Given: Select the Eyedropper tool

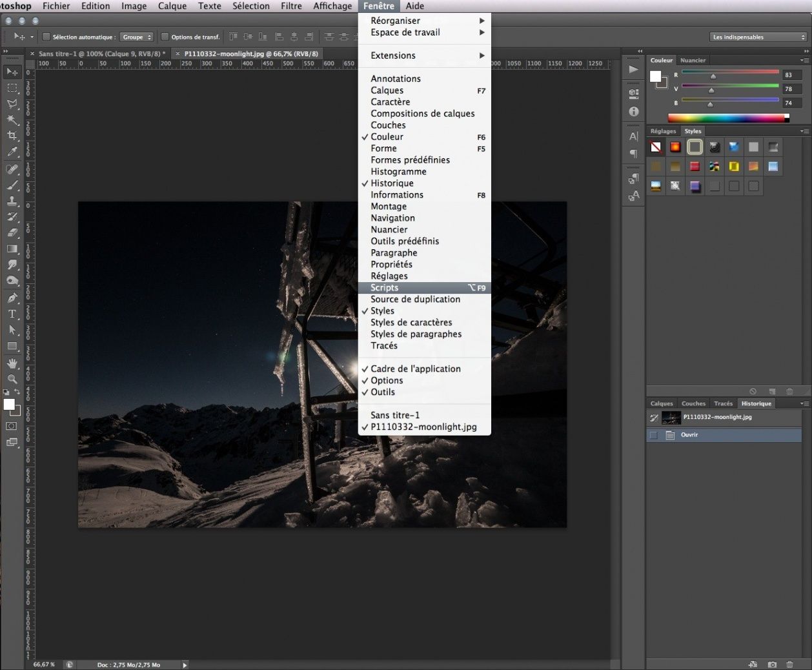Looking at the screenshot, I should (x=12, y=152).
